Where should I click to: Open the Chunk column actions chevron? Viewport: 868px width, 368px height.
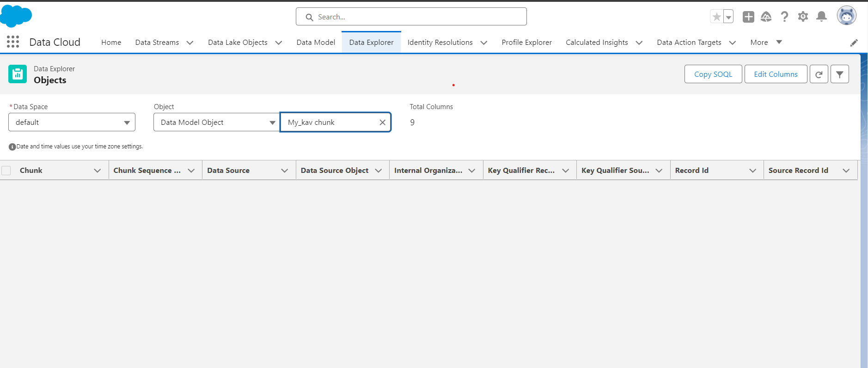pyautogui.click(x=98, y=171)
